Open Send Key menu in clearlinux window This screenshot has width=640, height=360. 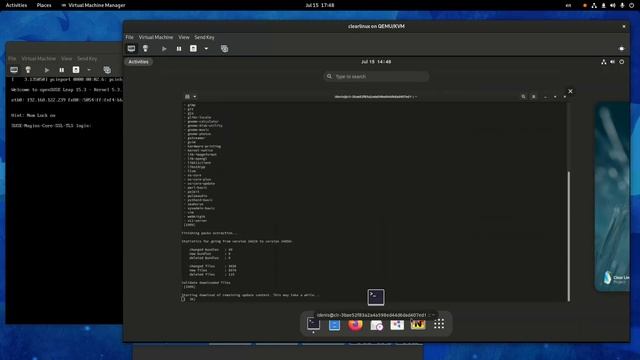(x=204, y=37)
